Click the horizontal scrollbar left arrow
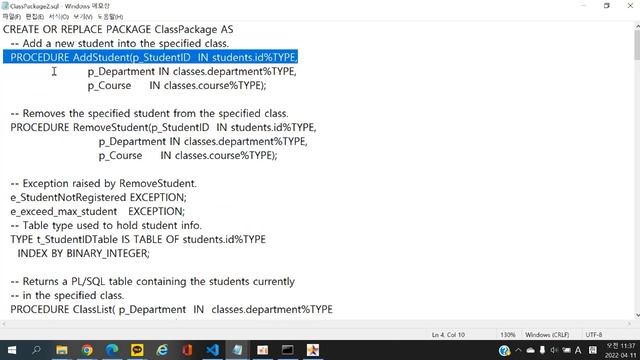Viewport: 640px width, 360px height. [3, 324]
